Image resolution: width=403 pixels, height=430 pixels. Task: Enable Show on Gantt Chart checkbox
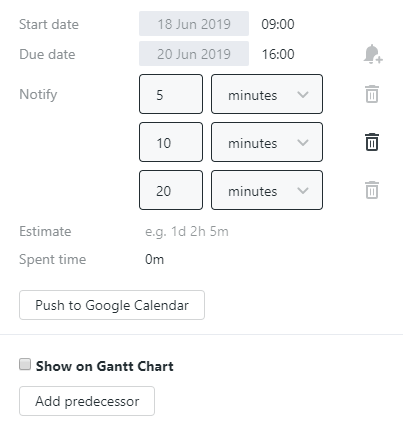click(25, 364)
